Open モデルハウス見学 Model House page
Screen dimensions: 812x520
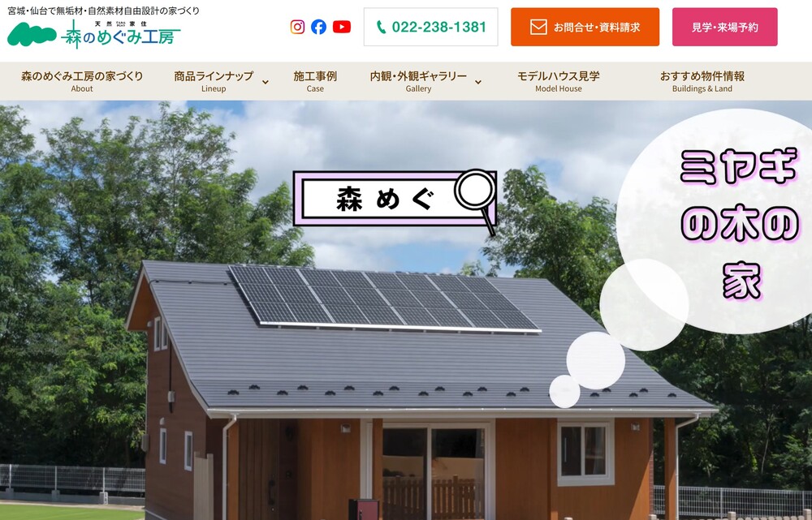tap(559, 81)
